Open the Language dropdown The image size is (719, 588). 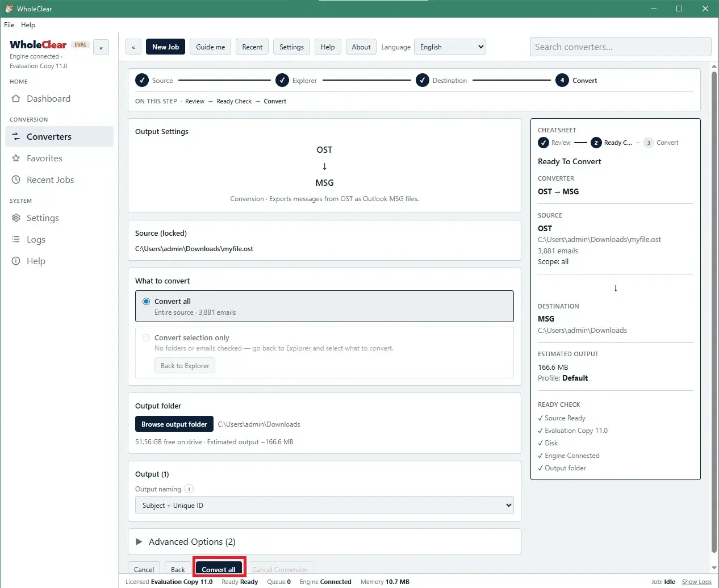(x=450, y=47)
